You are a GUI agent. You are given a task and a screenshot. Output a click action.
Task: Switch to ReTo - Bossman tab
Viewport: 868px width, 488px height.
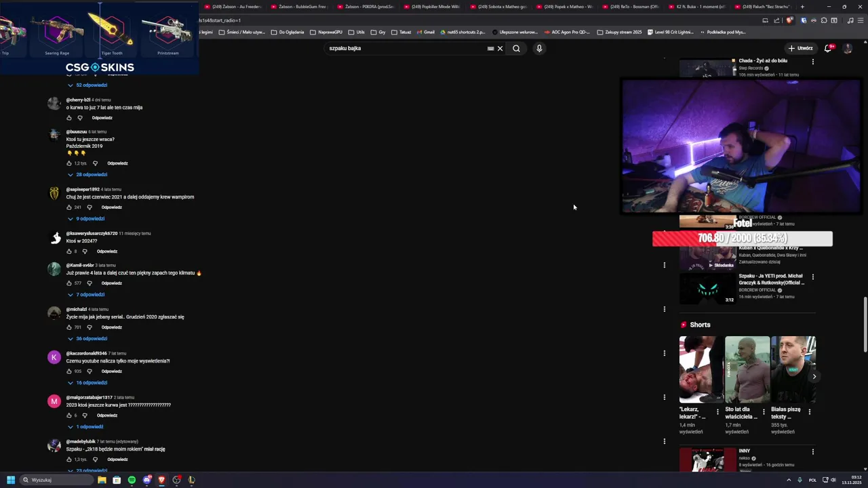tap(630, 7)
